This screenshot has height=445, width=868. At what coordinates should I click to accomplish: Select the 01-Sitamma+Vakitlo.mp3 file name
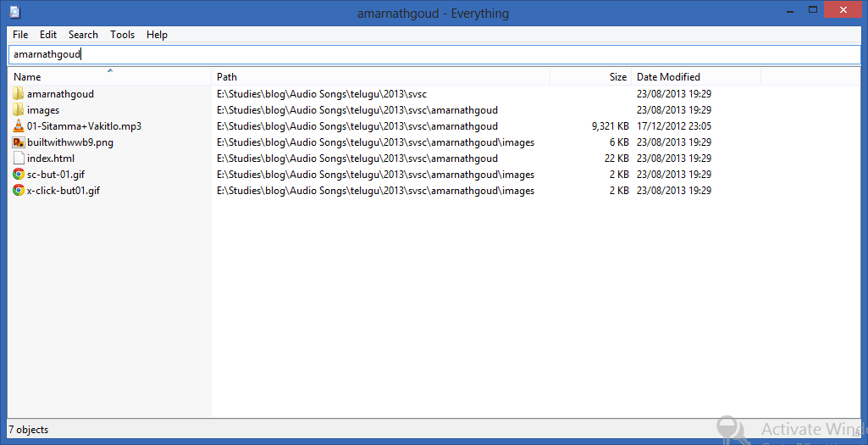coord(84,125)
